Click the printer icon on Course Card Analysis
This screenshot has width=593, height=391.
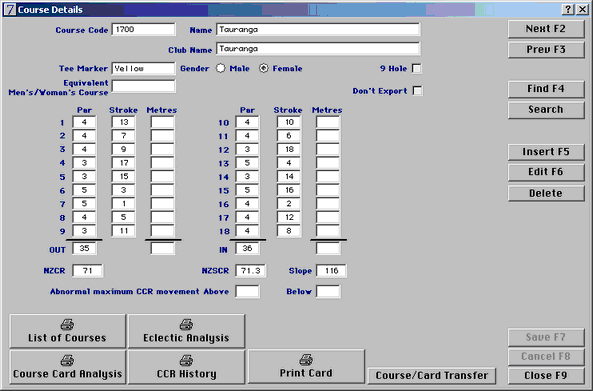pos(67,360)
